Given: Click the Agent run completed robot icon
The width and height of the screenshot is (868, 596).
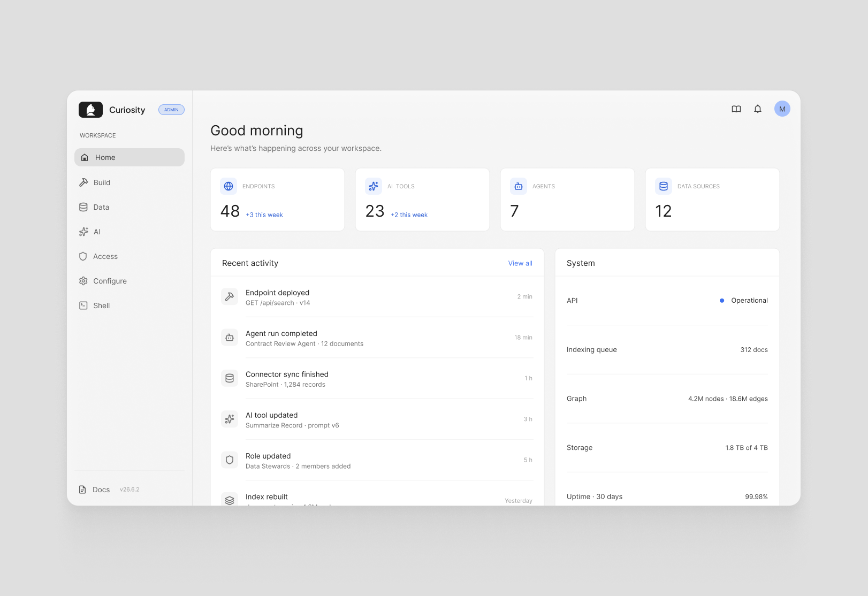Looking at the screenshot, I should point(230,338).
